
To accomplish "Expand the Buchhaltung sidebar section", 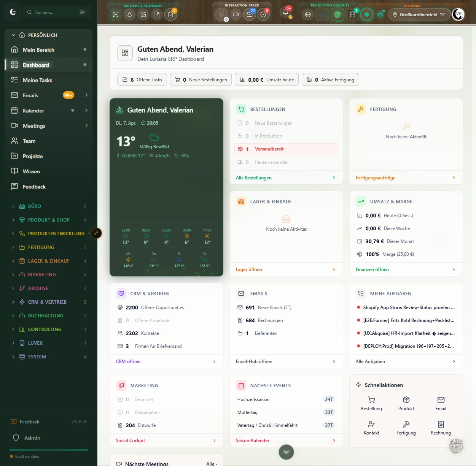I will tap(13, 315).
